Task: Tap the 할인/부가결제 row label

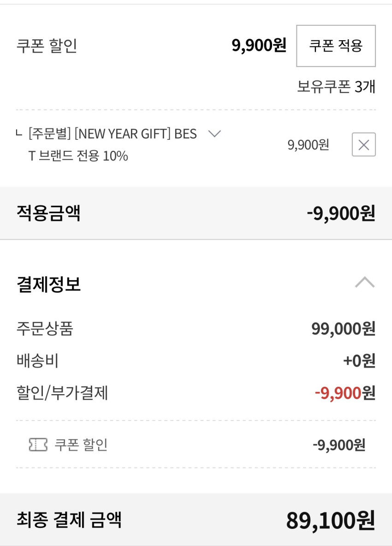Action: pyautogui.click(x=62, y=393)
